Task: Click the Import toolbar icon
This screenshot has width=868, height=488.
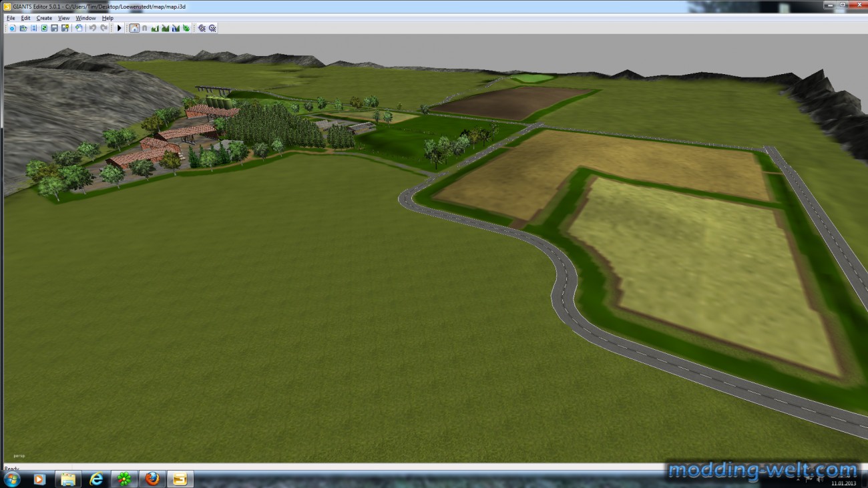Action: click(x=79, y=28)
